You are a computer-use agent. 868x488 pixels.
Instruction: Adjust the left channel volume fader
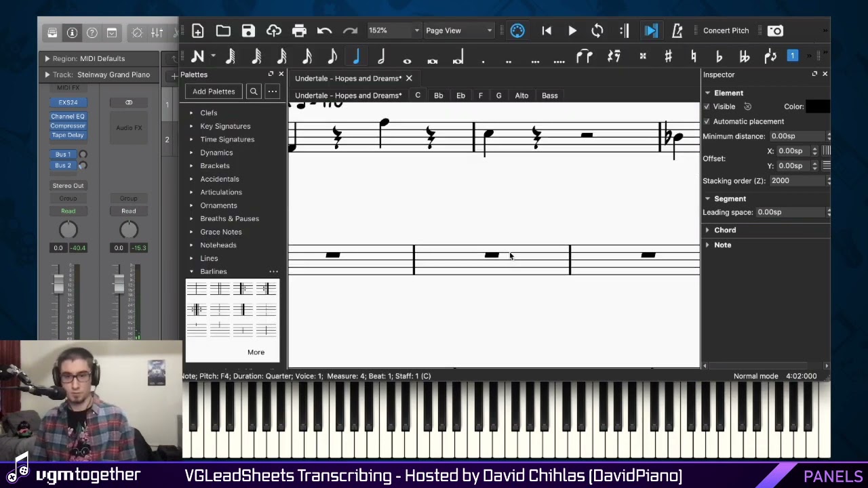[58, 283]
